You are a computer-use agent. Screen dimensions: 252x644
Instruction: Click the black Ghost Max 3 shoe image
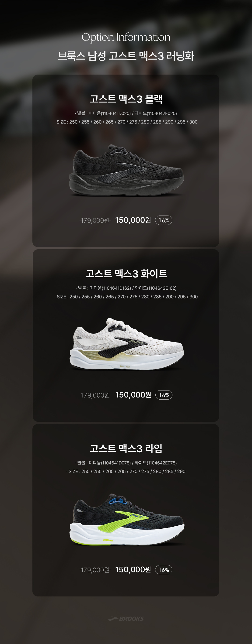coord(127,170)
